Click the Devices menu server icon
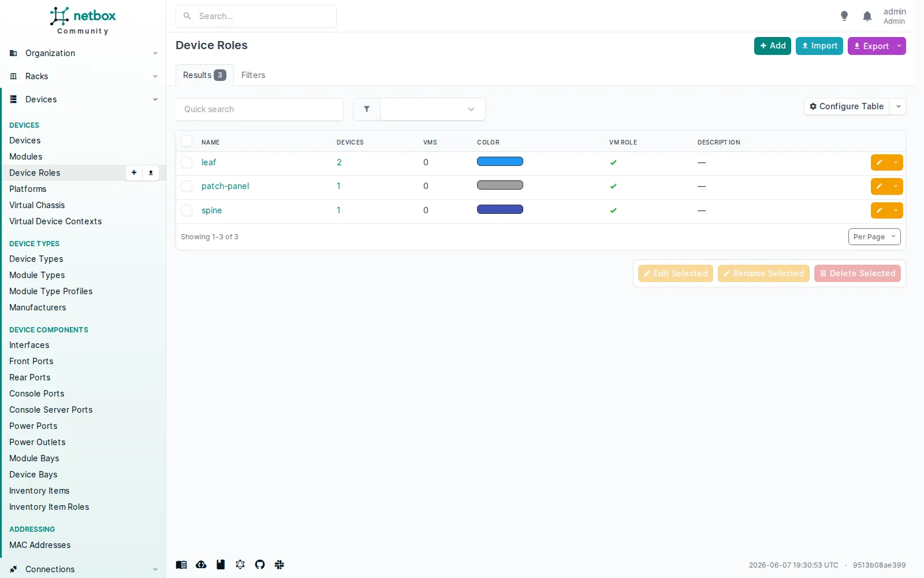Image resolution: width=924 pixels, height=578 pixels. tap(13, 99)
